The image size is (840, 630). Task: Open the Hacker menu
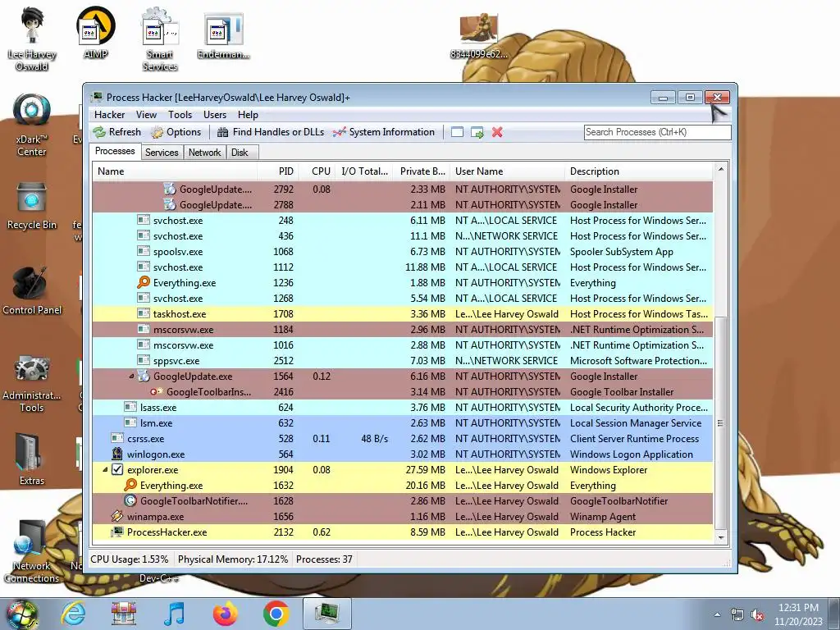pyautogui.click(x=109, y=115)
